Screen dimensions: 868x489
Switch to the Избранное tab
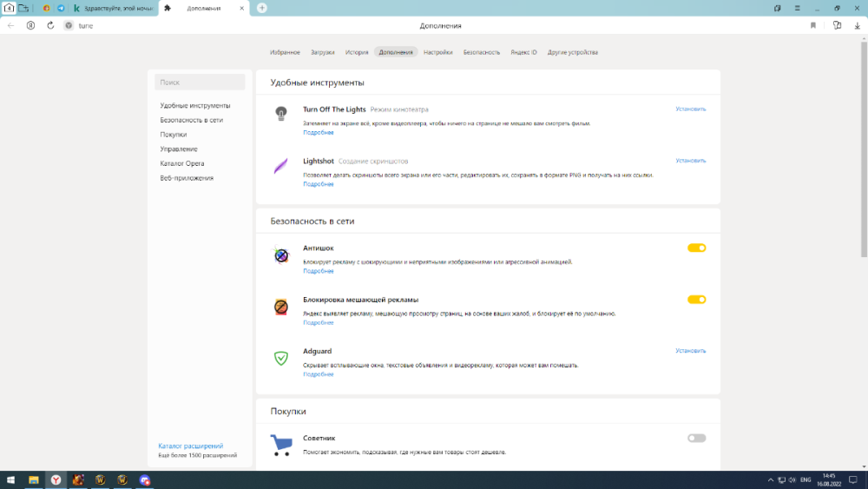tap(285, 52)
